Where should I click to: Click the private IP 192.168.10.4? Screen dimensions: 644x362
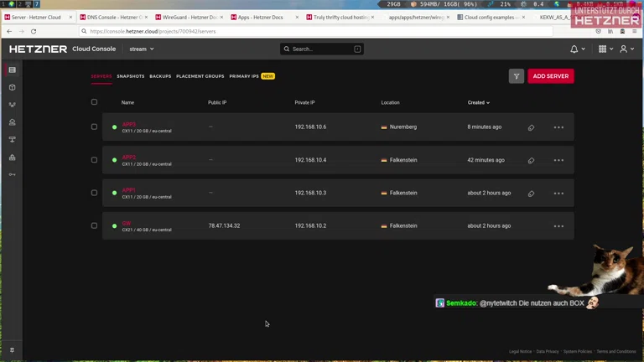pos(310,160)
